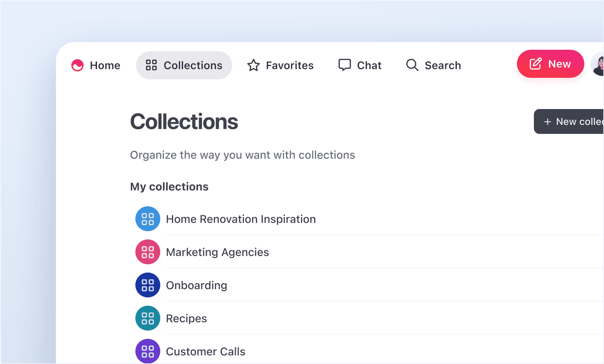The height and width of the screenshot is (364, 604).
Task: Open the Recipes collection
Action: [x=186, y=318]
